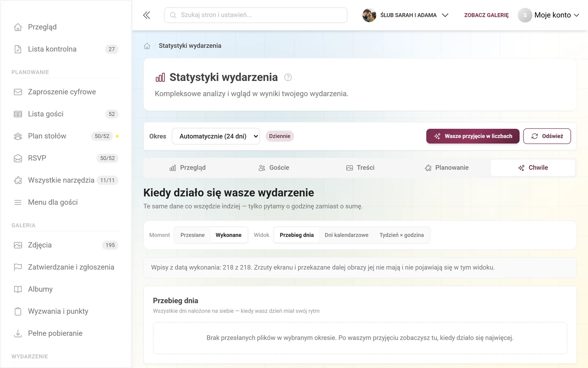Open Zdjęcia in the sidebar
This screenshot has width=588, height=368.
click(65, 245)
